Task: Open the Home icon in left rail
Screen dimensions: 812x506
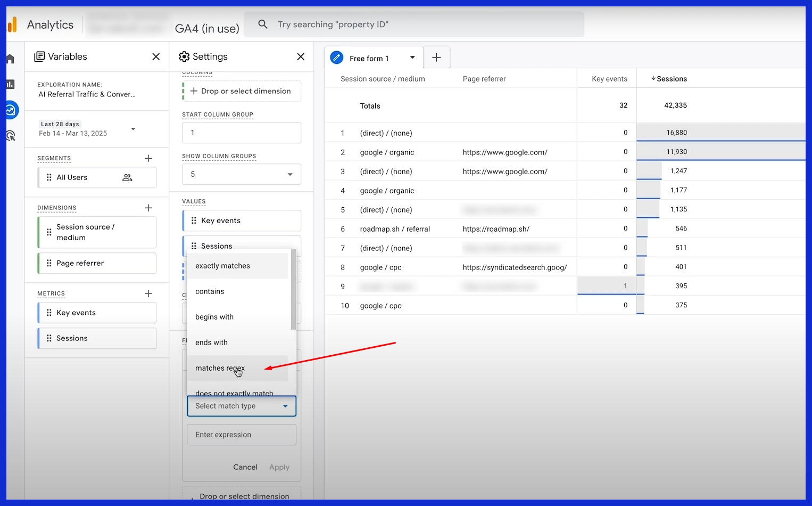Action: point(11,59)
